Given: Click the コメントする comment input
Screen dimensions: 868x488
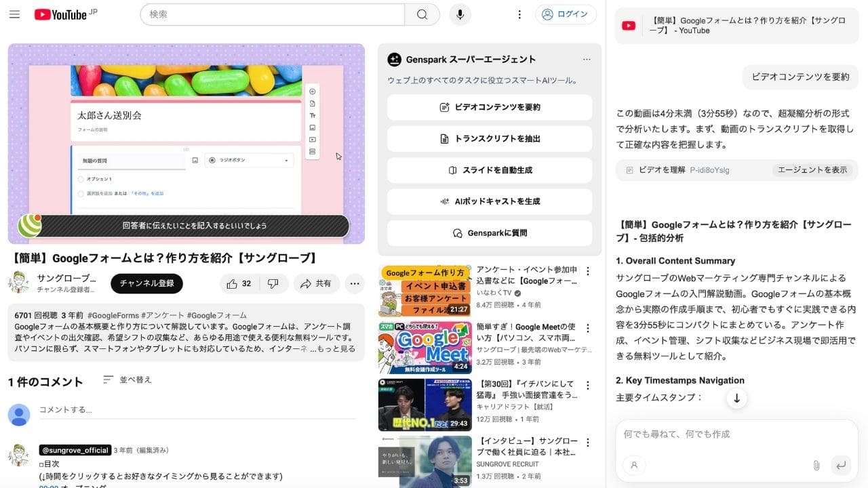Looking at the screenshot, I should click(197, 410).
